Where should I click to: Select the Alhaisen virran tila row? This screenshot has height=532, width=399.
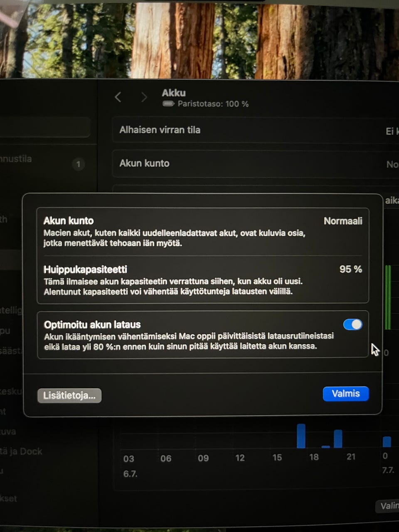tap(256, 131)
